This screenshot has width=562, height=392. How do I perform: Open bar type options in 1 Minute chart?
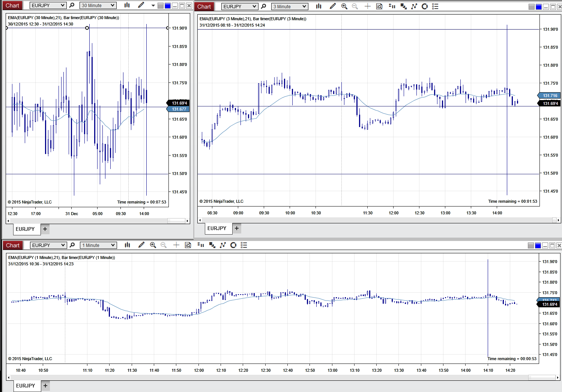[x=128, y=245]
